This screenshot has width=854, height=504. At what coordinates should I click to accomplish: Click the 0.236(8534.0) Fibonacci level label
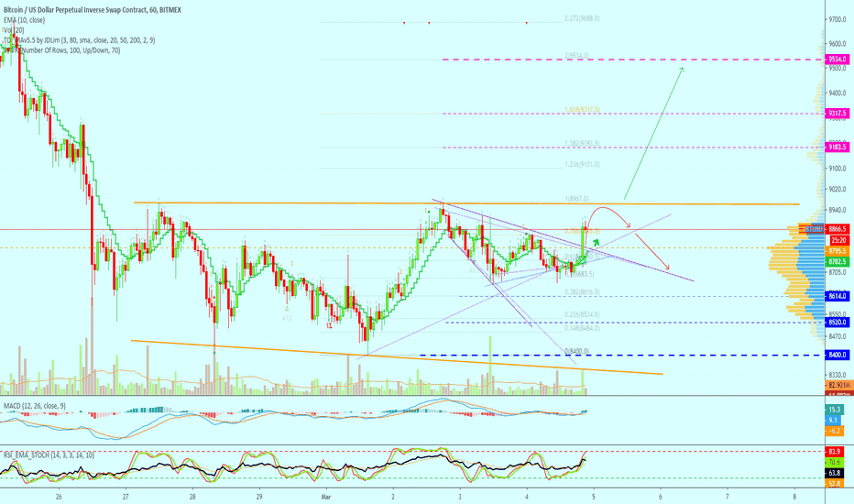pyautogui.click(x=582, y=314)
